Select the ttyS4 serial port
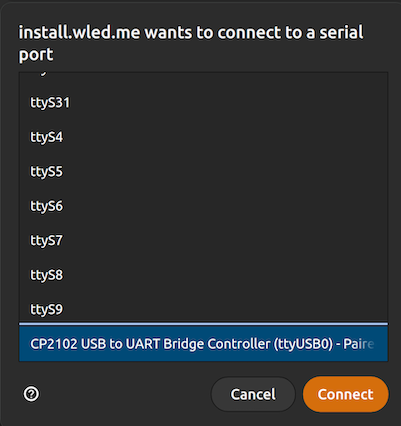The height and width of the screenshot is (426, 401). pos(204,137)
